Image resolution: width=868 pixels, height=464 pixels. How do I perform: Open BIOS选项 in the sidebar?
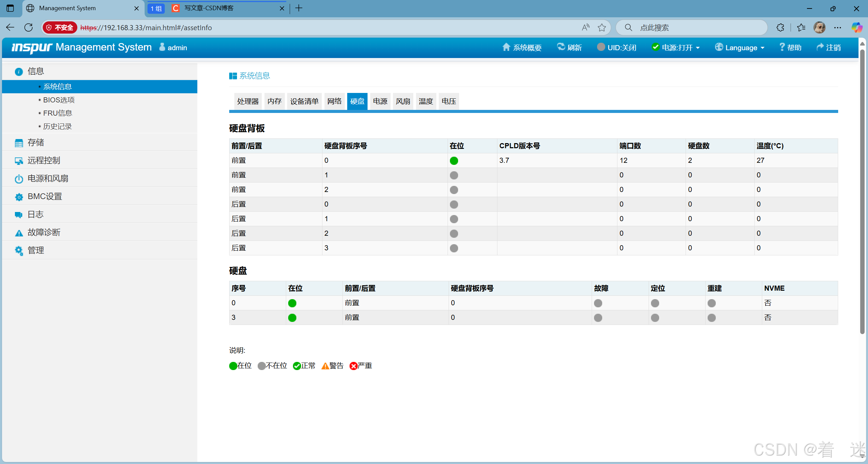pos(59,100)
